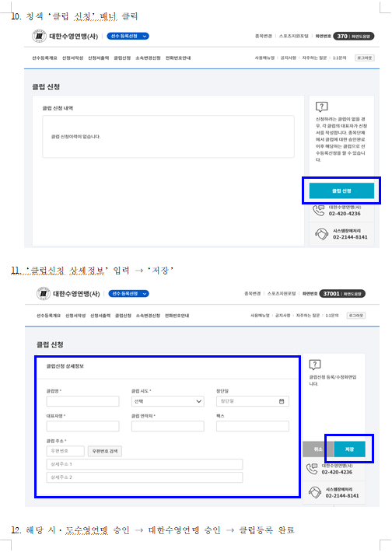Screen dimensions: 392x552
Task: Click the gray 취소 button
Action: pos(318,449)
